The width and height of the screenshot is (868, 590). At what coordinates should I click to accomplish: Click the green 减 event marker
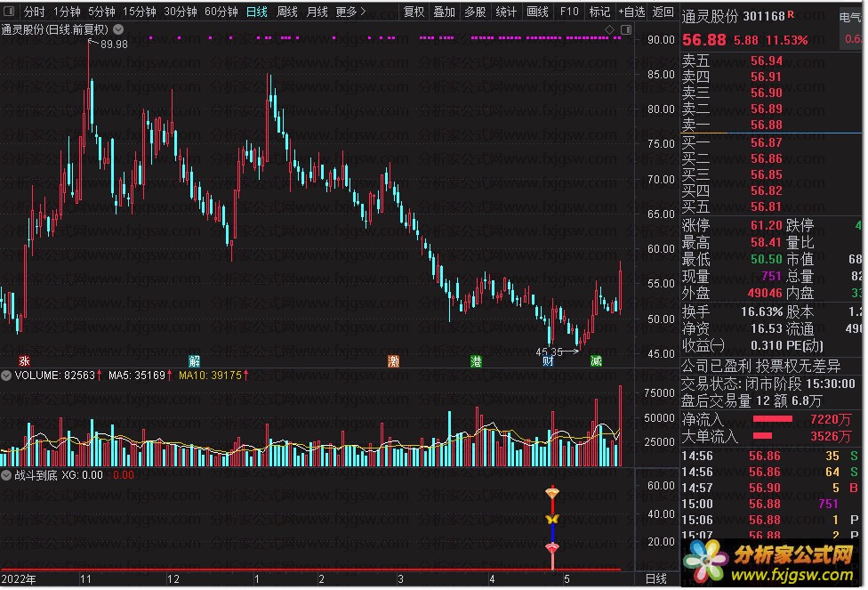596,361
